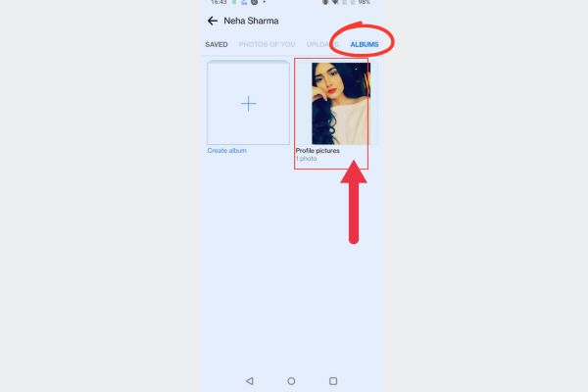Tap the plus icon to create album

[248, 104]
